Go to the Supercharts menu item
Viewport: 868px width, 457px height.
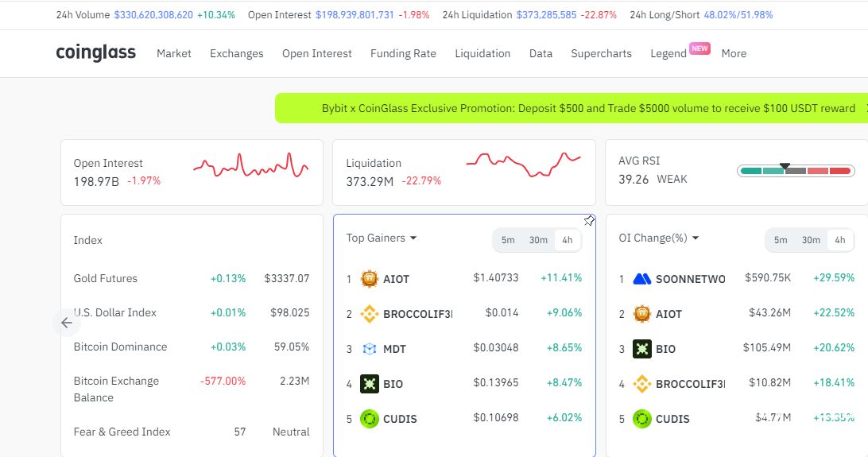click(601, 53)
